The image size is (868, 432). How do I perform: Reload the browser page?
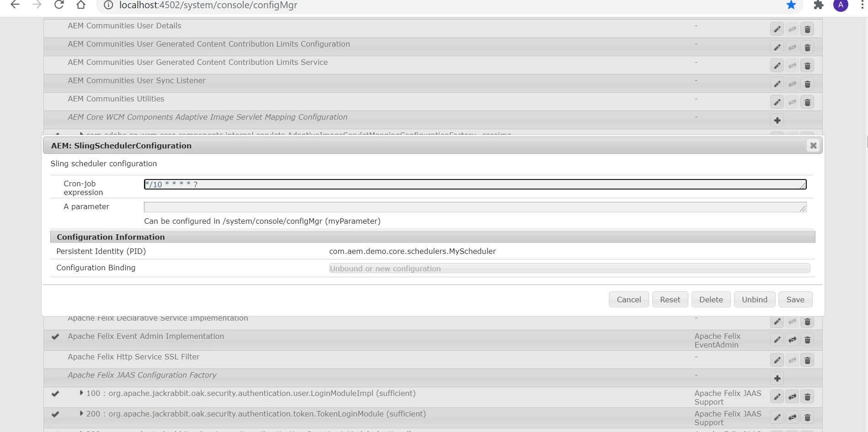pos(59,5)
